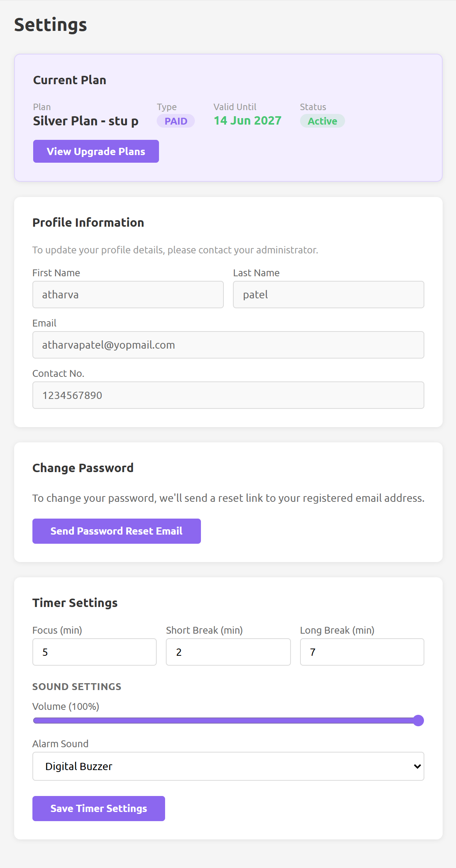Click the Email field with atharvapatel@yopmail.com
The image size is (456, 868).
coord(228,345)
